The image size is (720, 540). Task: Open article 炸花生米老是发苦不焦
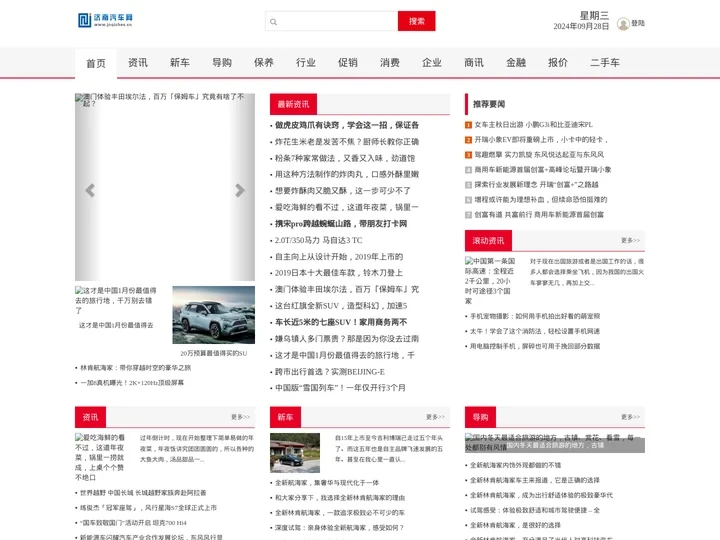pos(347,141)
